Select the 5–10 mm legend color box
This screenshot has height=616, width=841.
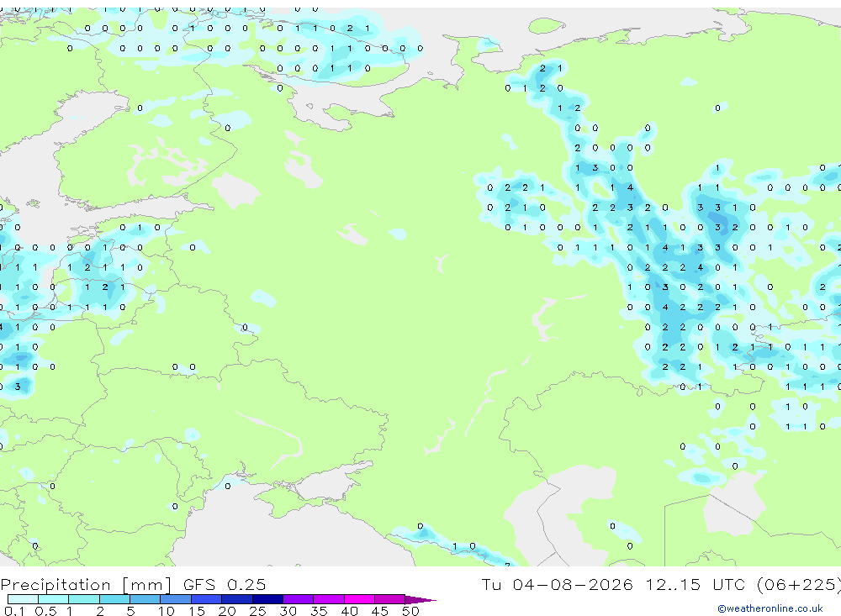(145, 599)
